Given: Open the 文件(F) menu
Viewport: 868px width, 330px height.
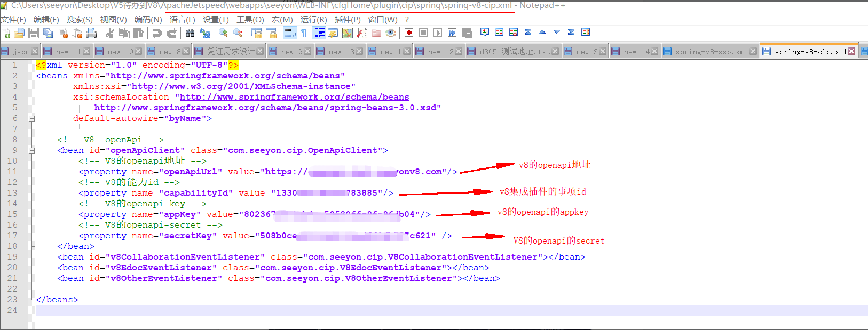Looking at the screenshot, I should point(13,20).
